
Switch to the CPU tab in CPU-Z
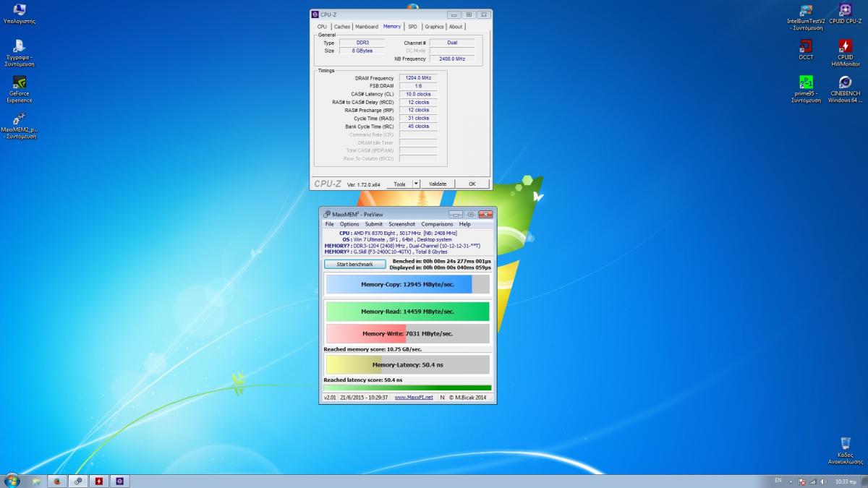(x=322, y=27)
